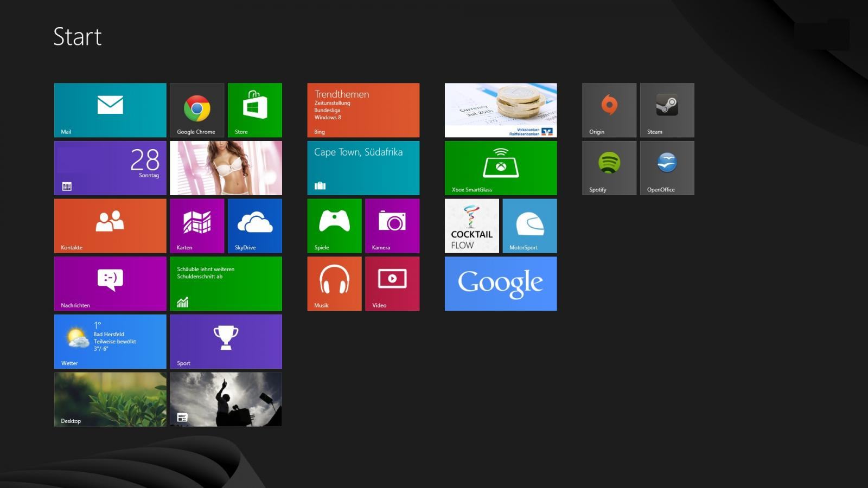Open the photos tile with the woman picture
This screenshot has height=488, width=868.
click(x=226, y=168)
